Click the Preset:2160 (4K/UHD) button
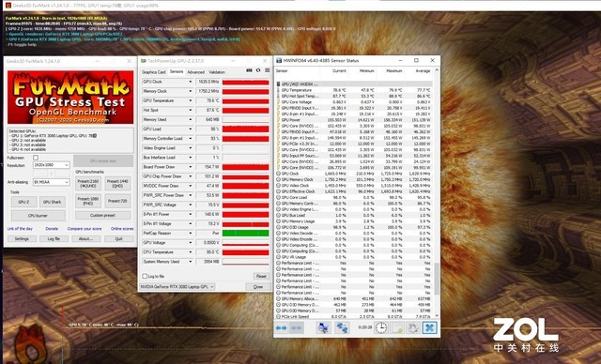 point(88,183)
